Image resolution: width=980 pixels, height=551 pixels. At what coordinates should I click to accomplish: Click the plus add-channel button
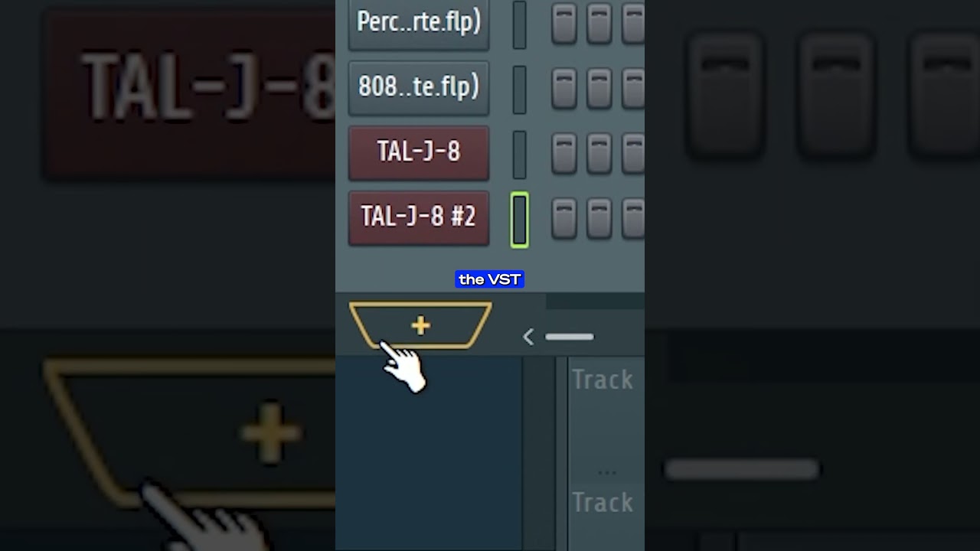point(420,326)
